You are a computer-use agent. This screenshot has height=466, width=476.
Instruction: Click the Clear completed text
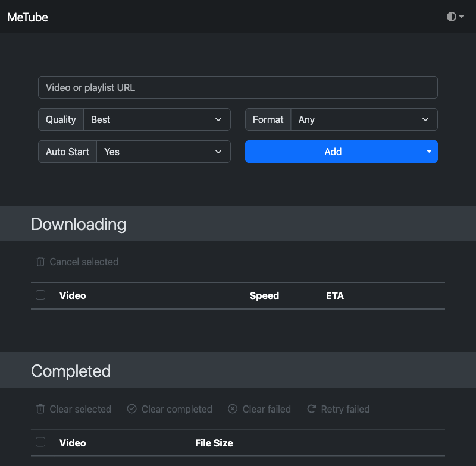click(x=177, y=410)
